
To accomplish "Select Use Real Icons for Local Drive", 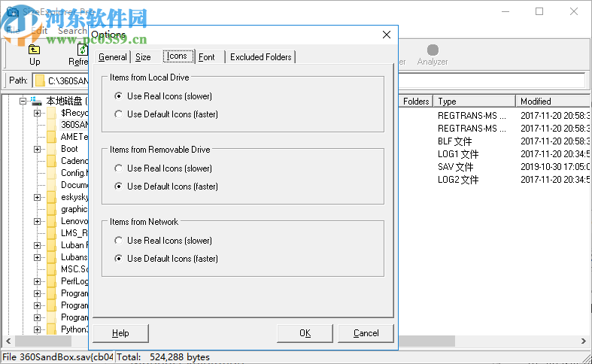I will [x=119, y=96].
